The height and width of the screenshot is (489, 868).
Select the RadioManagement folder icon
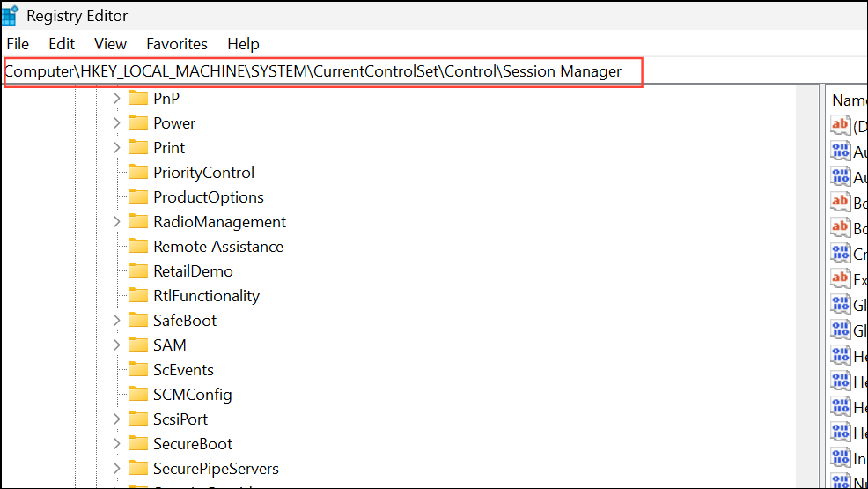tap(138, 221)
